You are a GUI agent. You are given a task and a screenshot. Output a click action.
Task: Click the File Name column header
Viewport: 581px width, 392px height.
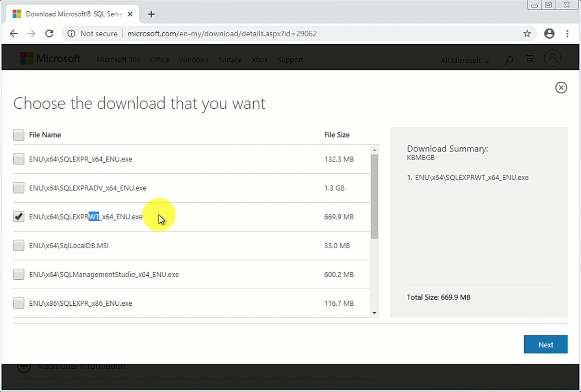(45, 135)
